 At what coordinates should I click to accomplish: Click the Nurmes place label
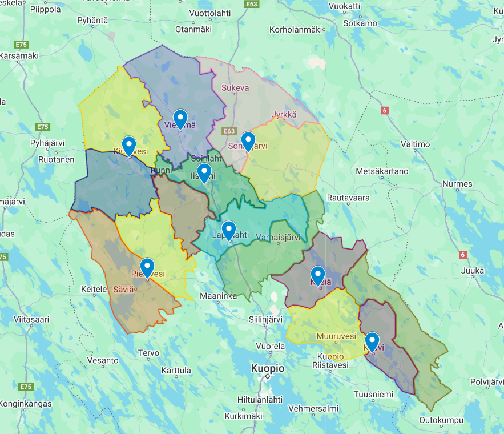click(457, 184)
